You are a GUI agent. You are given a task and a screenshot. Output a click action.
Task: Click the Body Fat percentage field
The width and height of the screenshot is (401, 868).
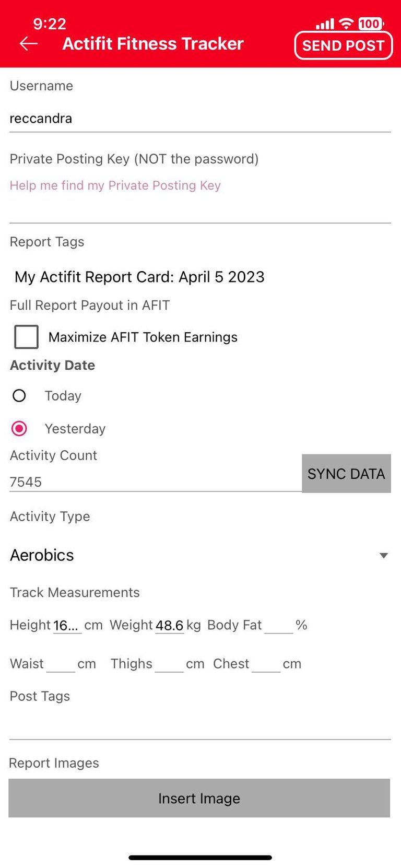[279, 625]
